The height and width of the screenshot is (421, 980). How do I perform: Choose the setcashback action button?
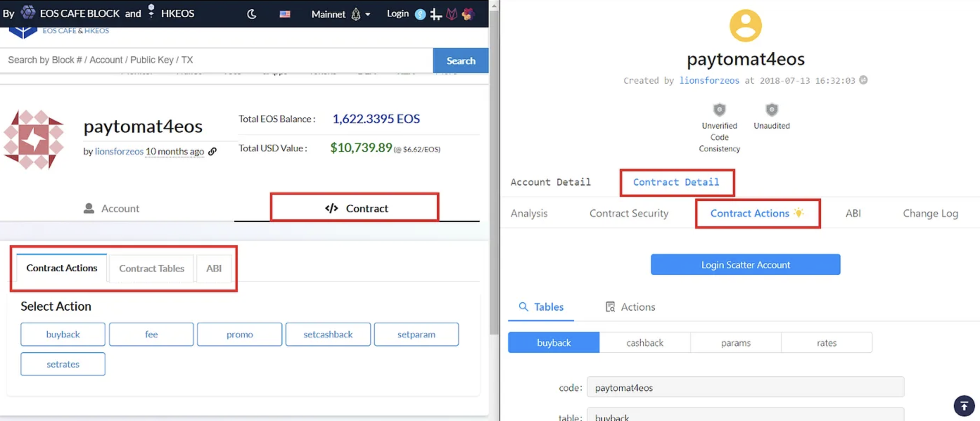328,334
